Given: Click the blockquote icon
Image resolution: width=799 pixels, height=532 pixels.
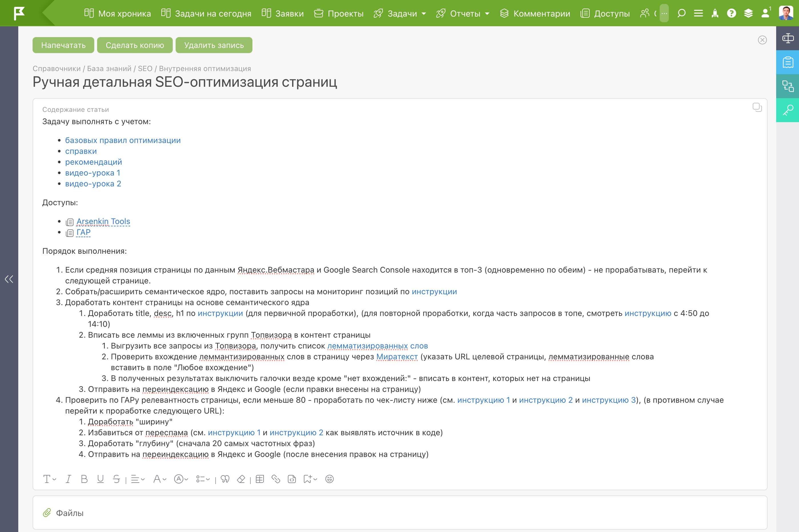Looking at the screenshot, I should [225, 479].
